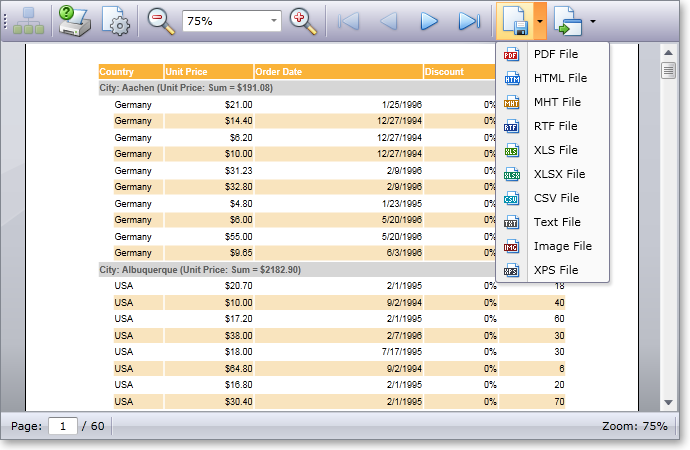This screenshot has height=450, width=690.
Task: Click the Zoom In magnifier
Action: (302, 20)
